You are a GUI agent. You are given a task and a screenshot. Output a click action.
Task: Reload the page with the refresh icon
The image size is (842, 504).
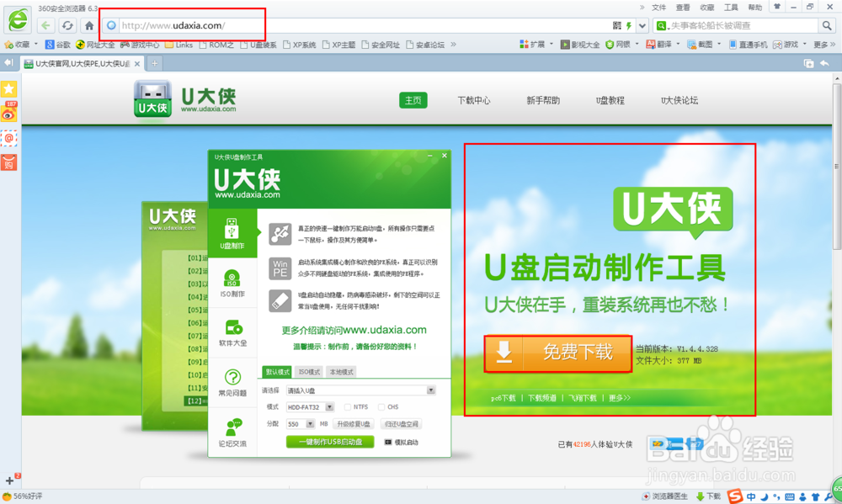tap(67, 25)
